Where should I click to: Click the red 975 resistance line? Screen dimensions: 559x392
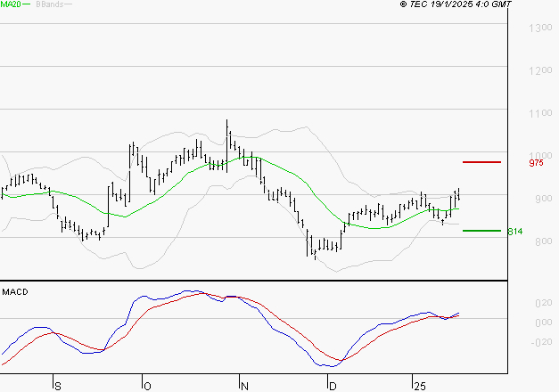481,162
